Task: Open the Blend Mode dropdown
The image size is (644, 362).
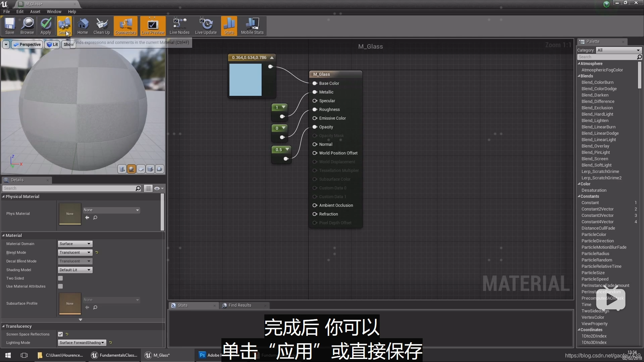Action: click(75, 252)
